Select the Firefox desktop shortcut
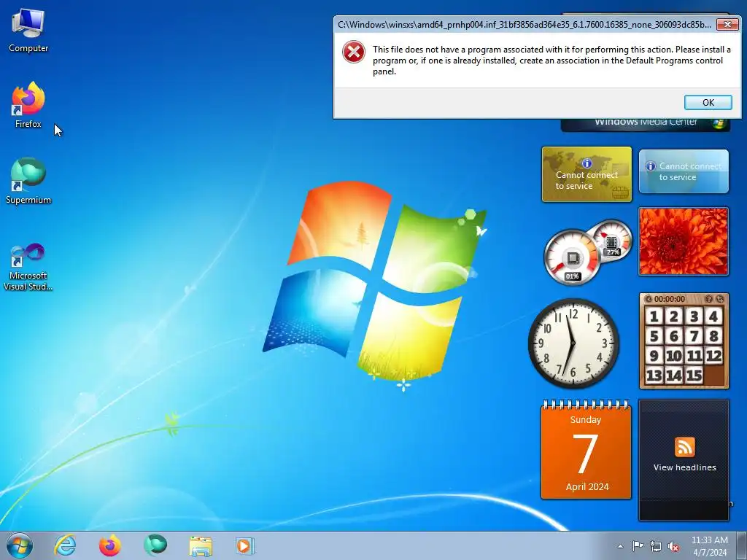Screen dimensions: 747x560 point(28,105)
